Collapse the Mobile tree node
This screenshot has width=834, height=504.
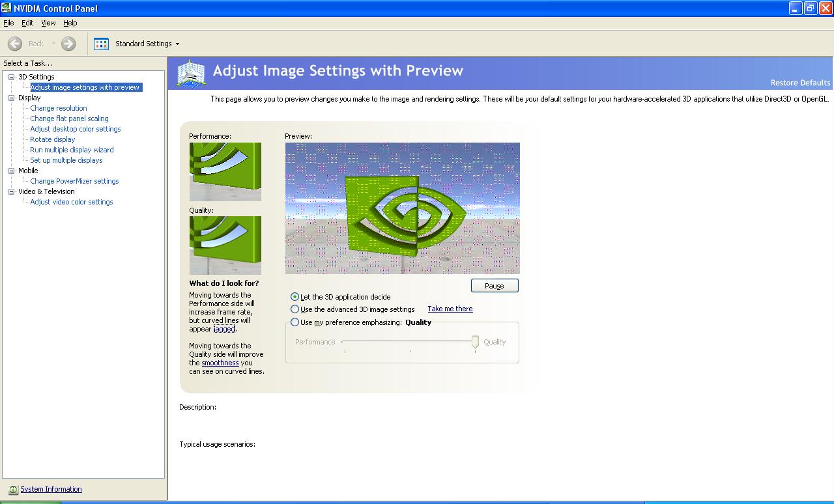[x=11, y=171]
